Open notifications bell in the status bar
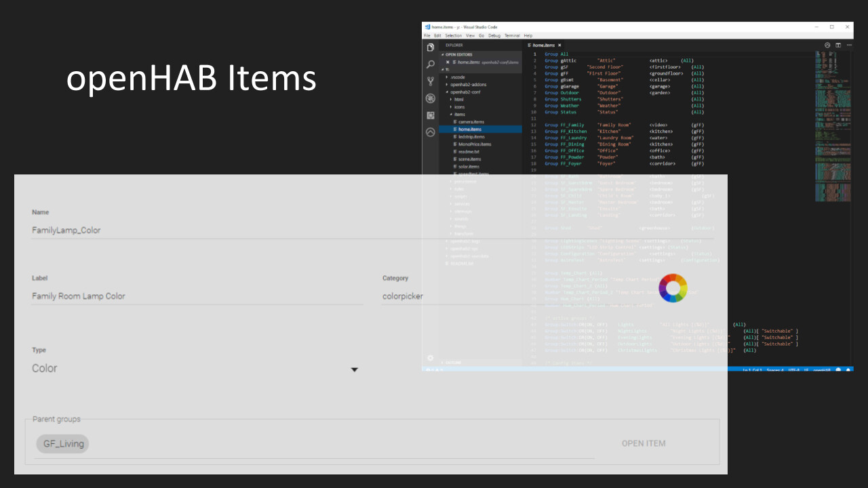The height and width of the screenshot is (488, 868). pos(848,369)
